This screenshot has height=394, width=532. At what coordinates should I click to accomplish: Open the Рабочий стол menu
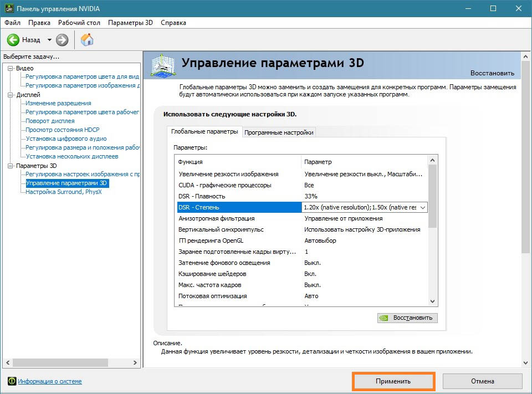pyautogui.click(x=79, y=23)
